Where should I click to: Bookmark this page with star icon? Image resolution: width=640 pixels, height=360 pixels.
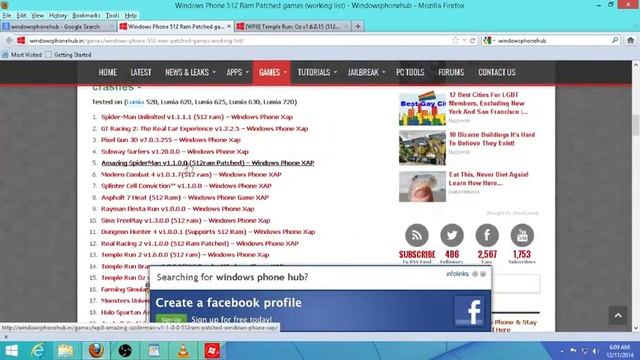(456, 40)
